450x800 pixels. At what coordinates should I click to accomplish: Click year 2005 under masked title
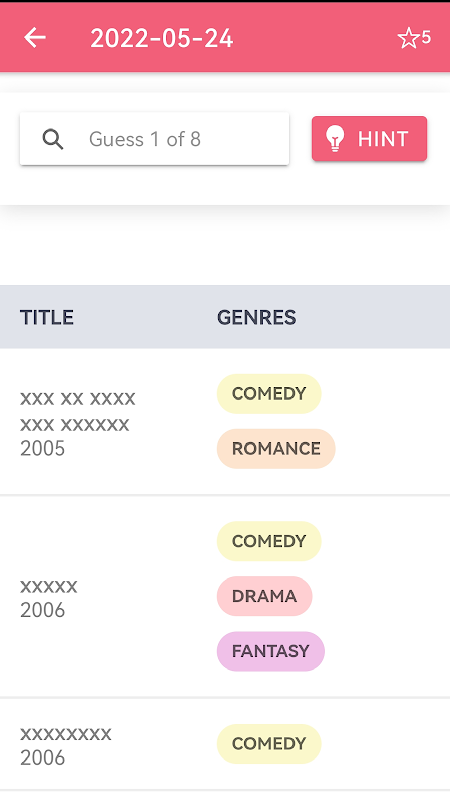(x=42, y=448)
